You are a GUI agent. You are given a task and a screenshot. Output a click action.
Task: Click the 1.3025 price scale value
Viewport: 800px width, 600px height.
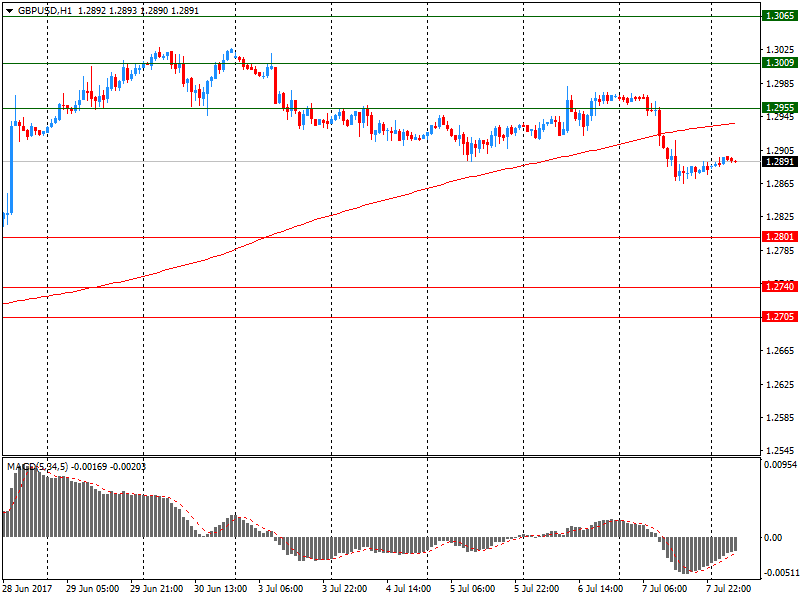780,49
